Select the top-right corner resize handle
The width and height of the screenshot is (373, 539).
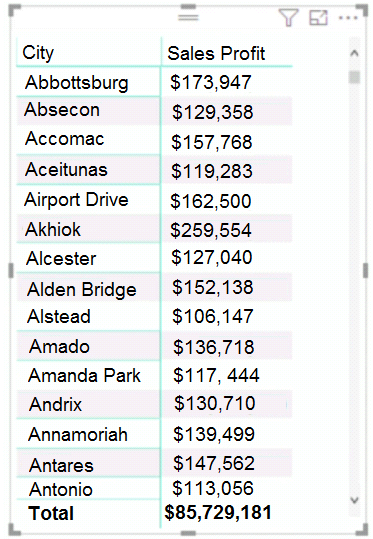[x=361, y=10]
